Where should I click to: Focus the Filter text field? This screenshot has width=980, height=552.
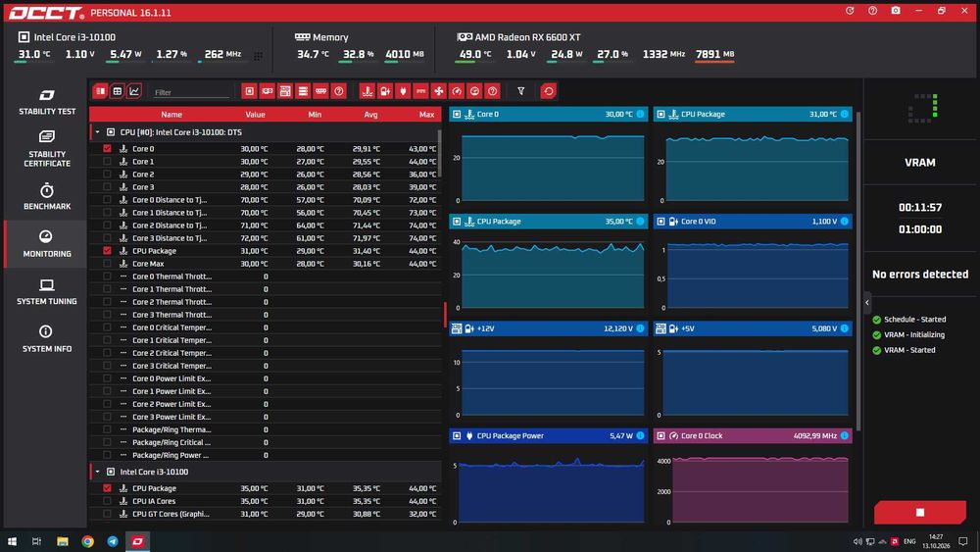(x=191, y=92)
